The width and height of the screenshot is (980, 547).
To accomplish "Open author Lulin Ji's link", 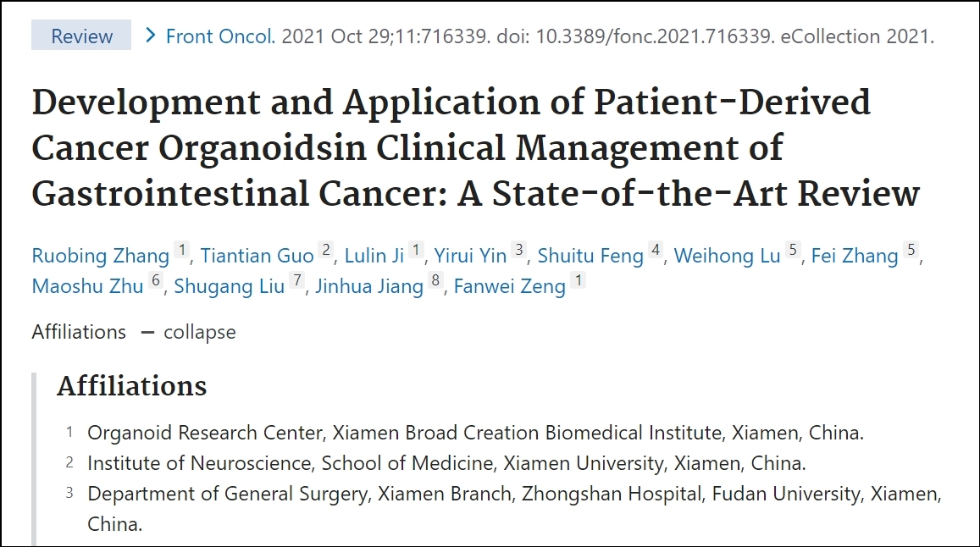I will coord(374,256).
